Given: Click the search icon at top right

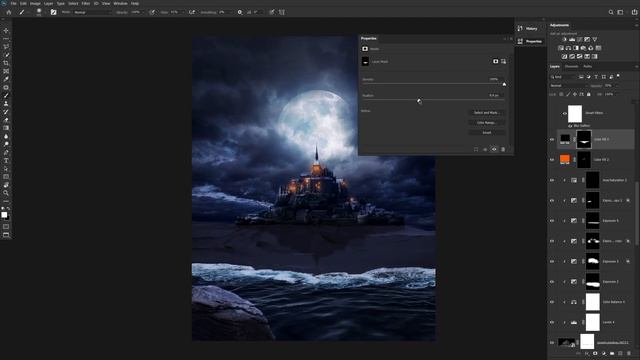Looking at the screenshot, I should click(611, 12).
